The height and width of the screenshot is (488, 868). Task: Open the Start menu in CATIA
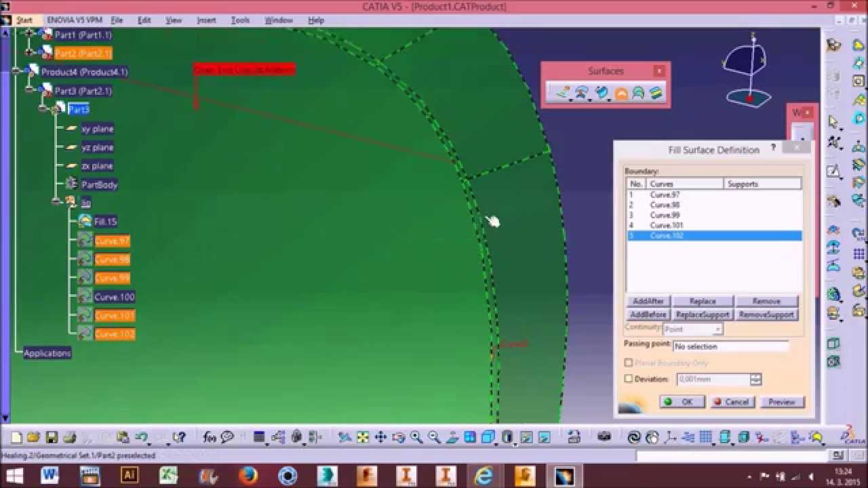[x=24, y=20]
